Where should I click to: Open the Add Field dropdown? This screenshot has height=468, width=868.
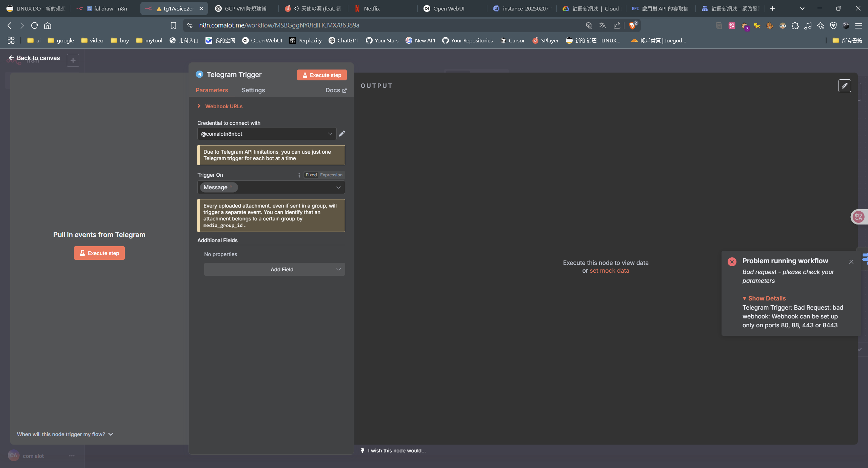click(x=274, y=269)
